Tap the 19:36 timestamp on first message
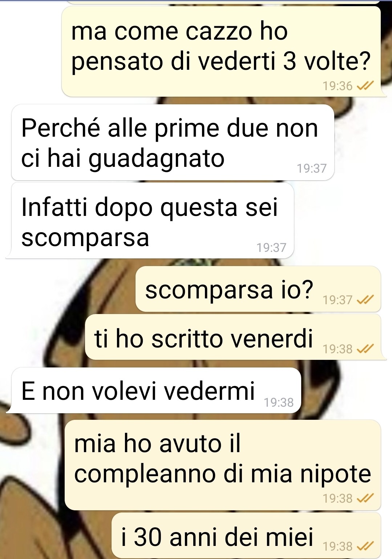 (338, 86)
